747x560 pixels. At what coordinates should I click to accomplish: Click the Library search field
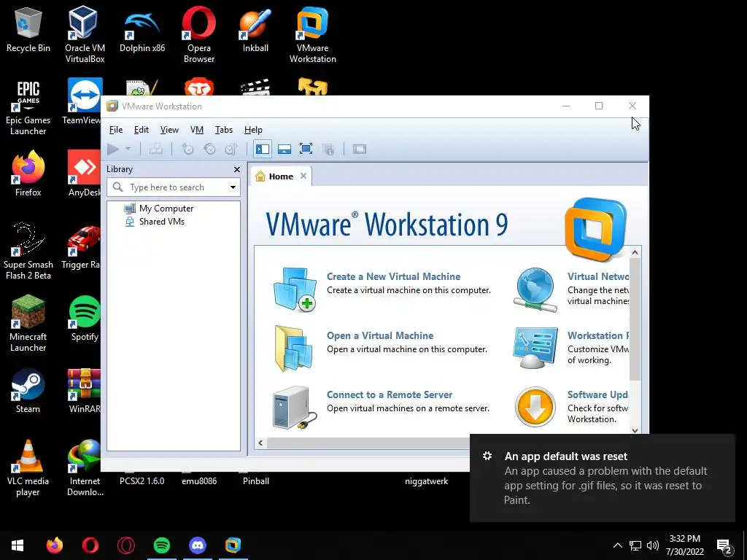point(174,187)
